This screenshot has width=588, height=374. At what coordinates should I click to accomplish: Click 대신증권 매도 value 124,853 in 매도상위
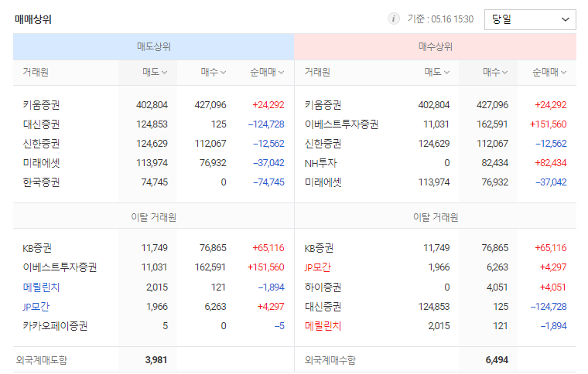152,124
